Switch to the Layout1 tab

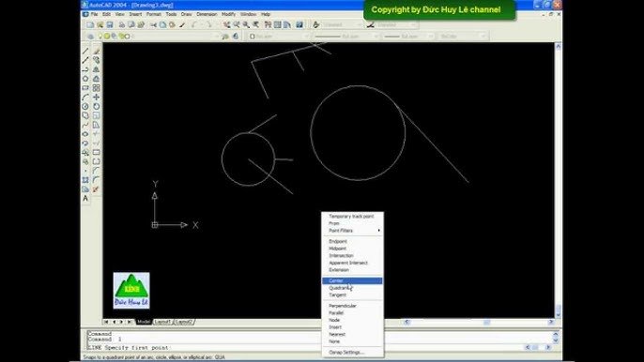click(x=162, y=322)
